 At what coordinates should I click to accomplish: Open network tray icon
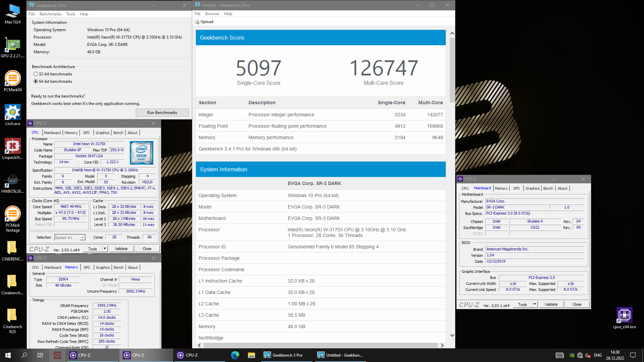point(580,355)
